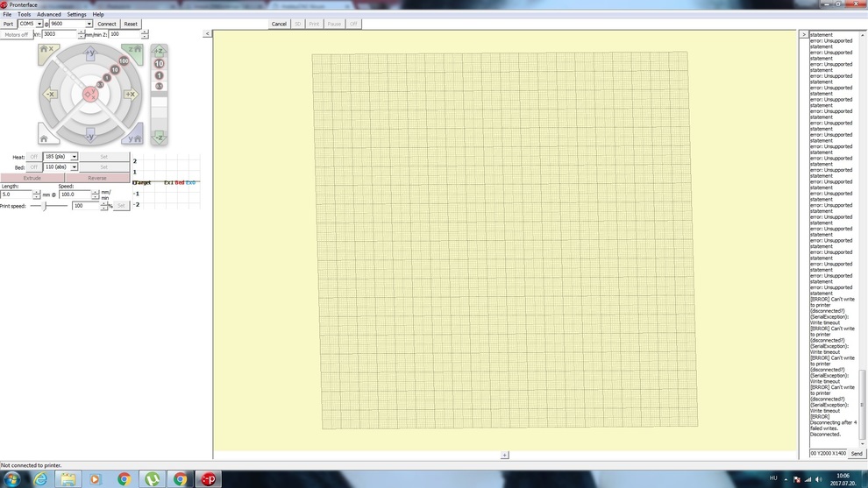This screenshot has height=488, width=868.
Task: Home the X axis
Action: click(46, 51)
